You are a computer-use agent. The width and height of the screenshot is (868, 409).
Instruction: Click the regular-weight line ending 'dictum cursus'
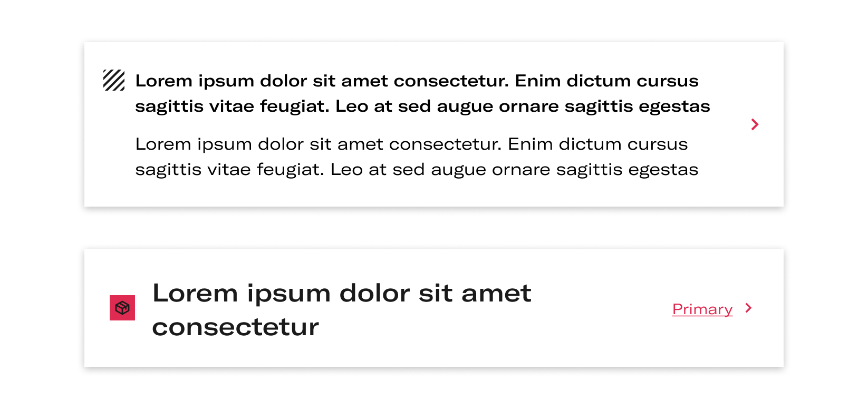click(x=411, y=144)
